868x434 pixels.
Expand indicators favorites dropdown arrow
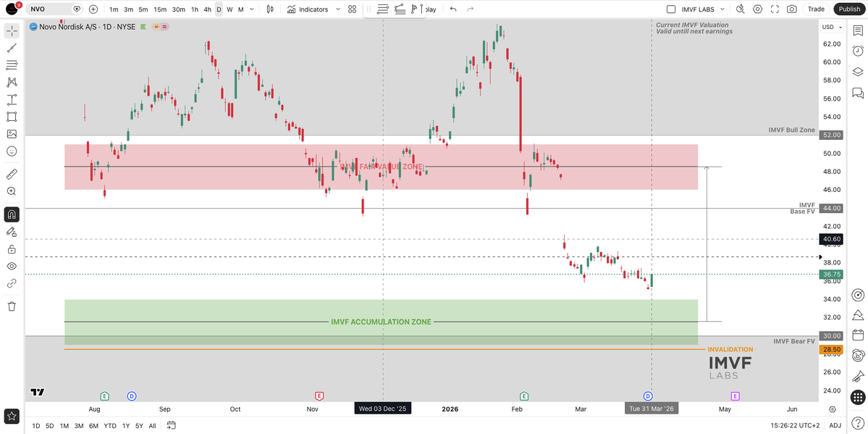[338, 9]
